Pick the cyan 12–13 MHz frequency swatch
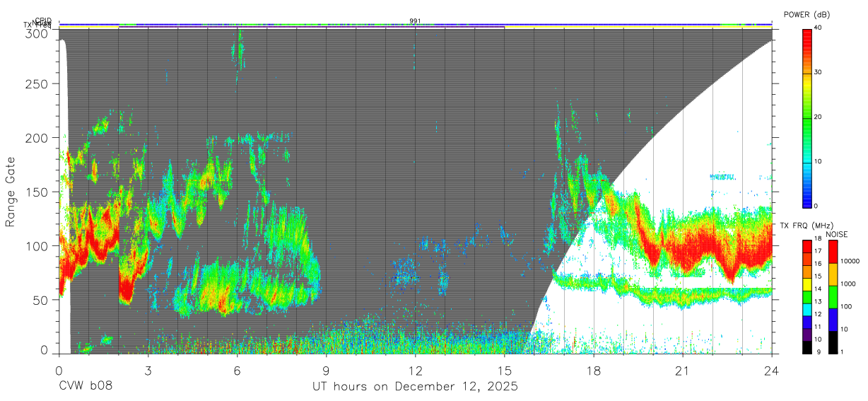 tap(807, 310)
